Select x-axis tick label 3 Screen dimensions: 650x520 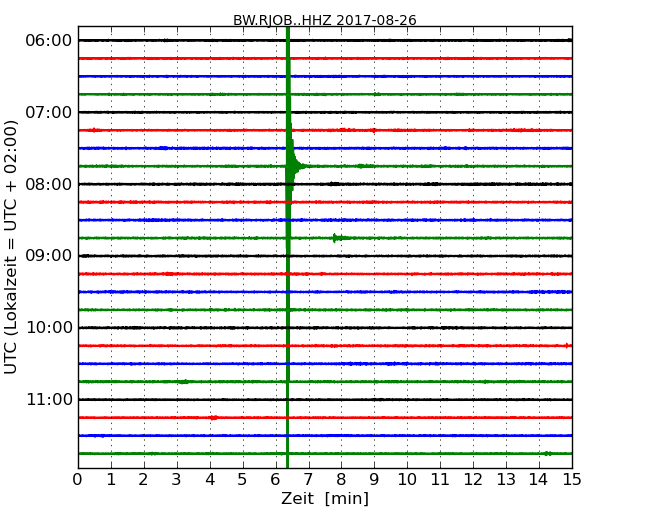click(x=177, y=480)
